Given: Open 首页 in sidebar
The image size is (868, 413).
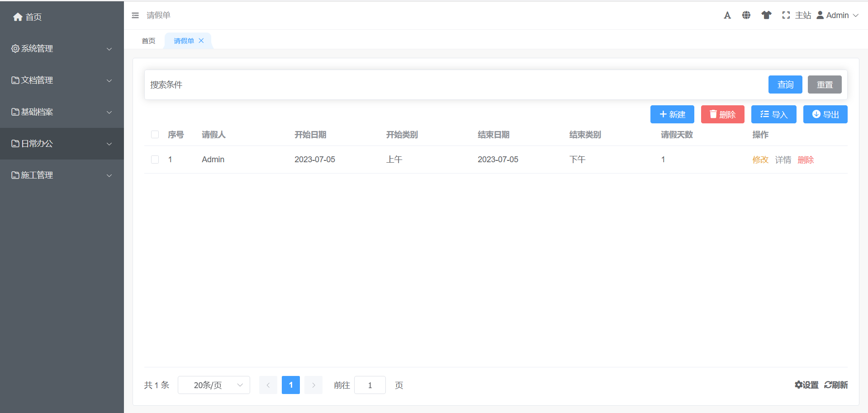Looking at the screenshot, I should (62, 17).
